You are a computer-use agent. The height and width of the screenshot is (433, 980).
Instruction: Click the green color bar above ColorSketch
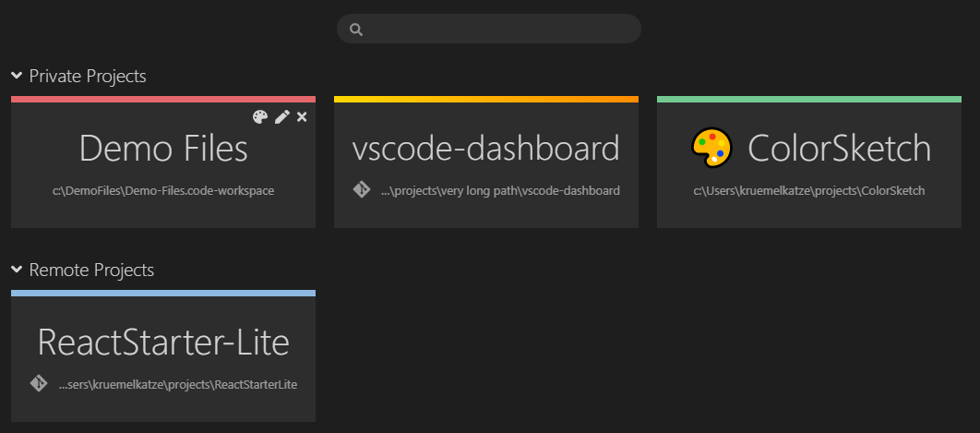(x=808, y=99)
